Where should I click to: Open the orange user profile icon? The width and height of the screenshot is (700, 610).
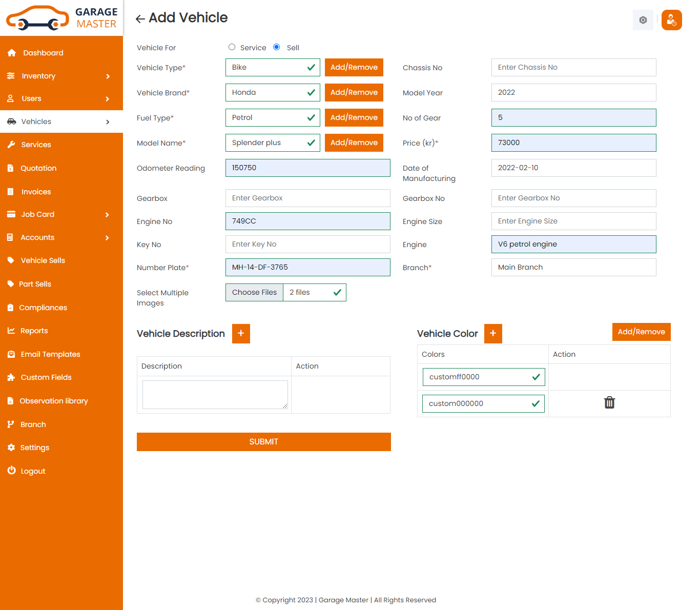[x=671, y=20]
